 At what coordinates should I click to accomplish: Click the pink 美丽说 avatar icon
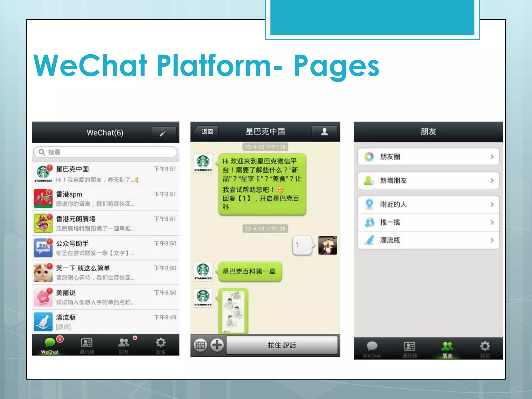pyautogui.click(x=43, y=297)
